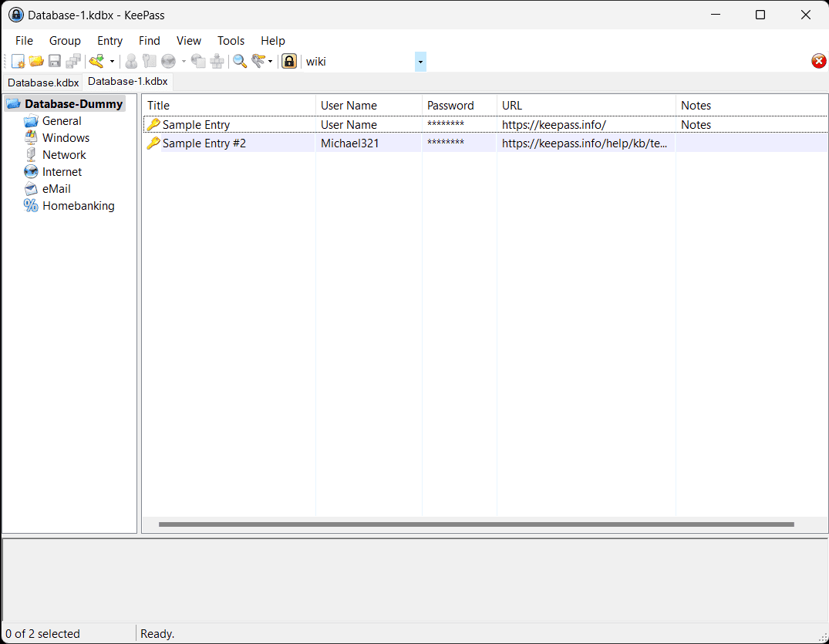Screen dimensions: 829x644
Task: Sort entries by Password column header
Action: (x=460, y=105)
